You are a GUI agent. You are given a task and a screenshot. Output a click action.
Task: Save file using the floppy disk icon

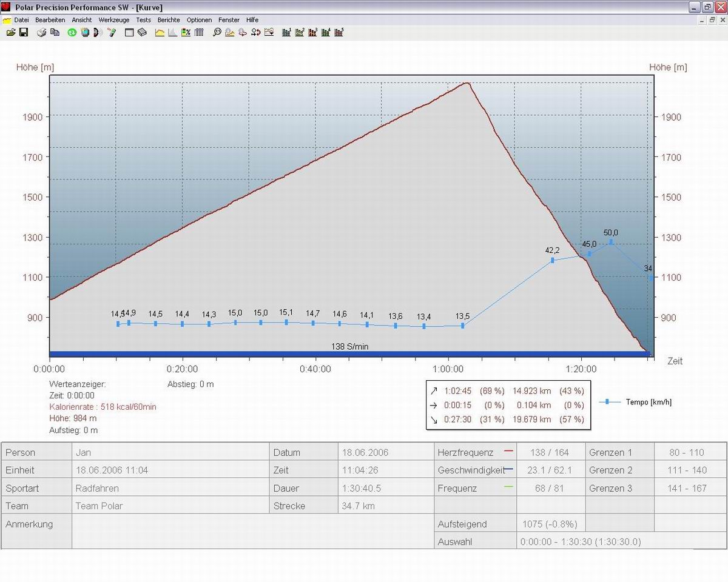point(24,32)
